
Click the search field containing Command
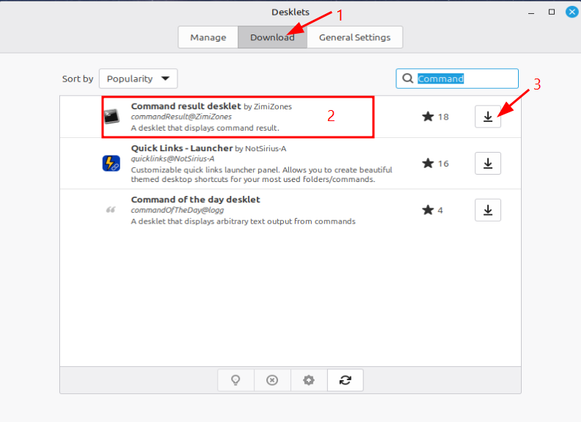click(x=457, y=79)
